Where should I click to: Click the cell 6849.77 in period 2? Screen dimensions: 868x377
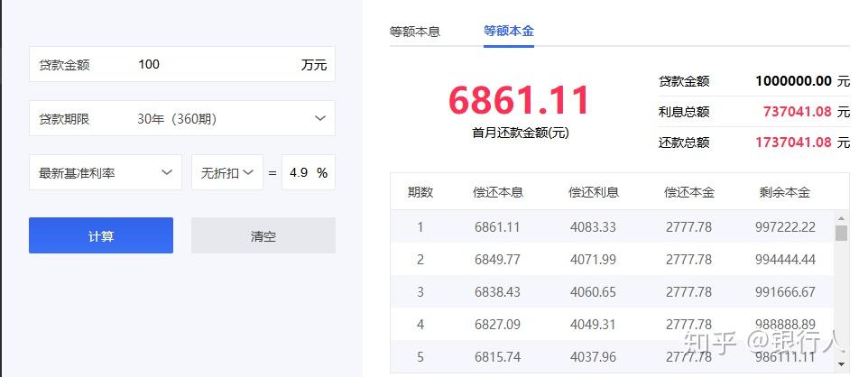(497, 259)
